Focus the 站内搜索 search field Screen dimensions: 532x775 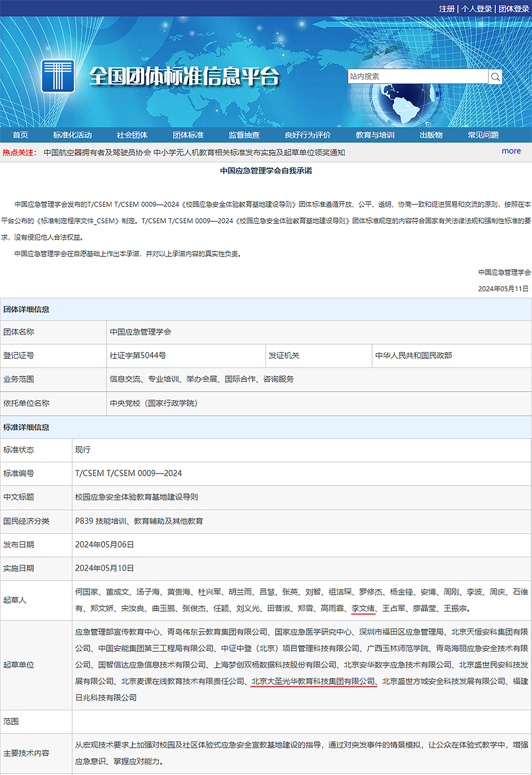pos(418,76)
